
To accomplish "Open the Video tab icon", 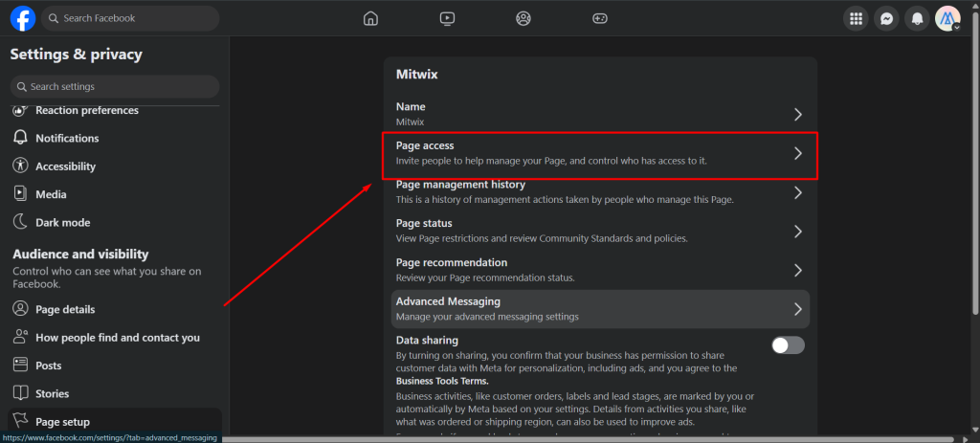I will [447, 18].
